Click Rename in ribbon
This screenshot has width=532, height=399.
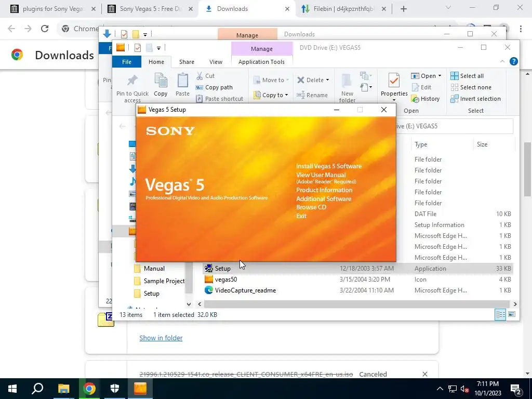pyautogui.click(x=312, y=95)
